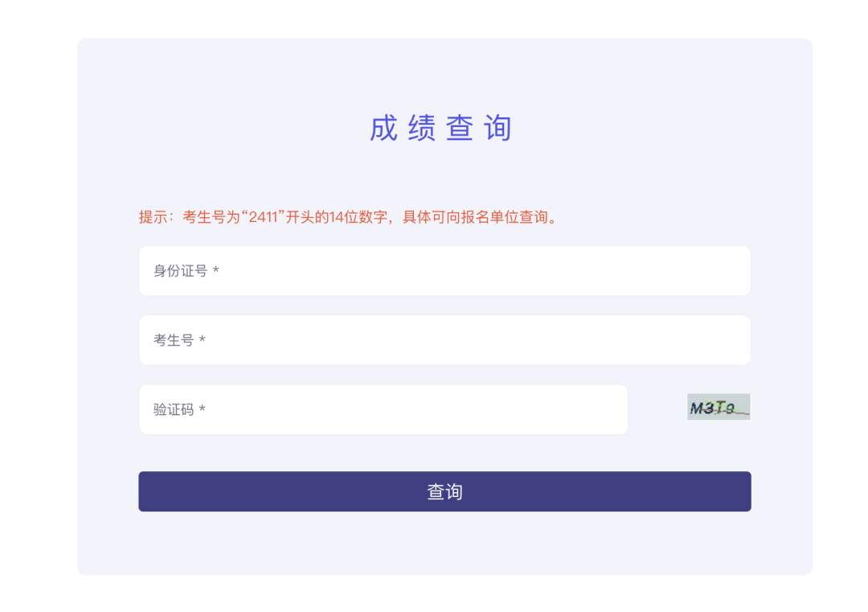868x612 pixels.
Task: Click the asterisk beside 身份证号
Action: (216, 271)
